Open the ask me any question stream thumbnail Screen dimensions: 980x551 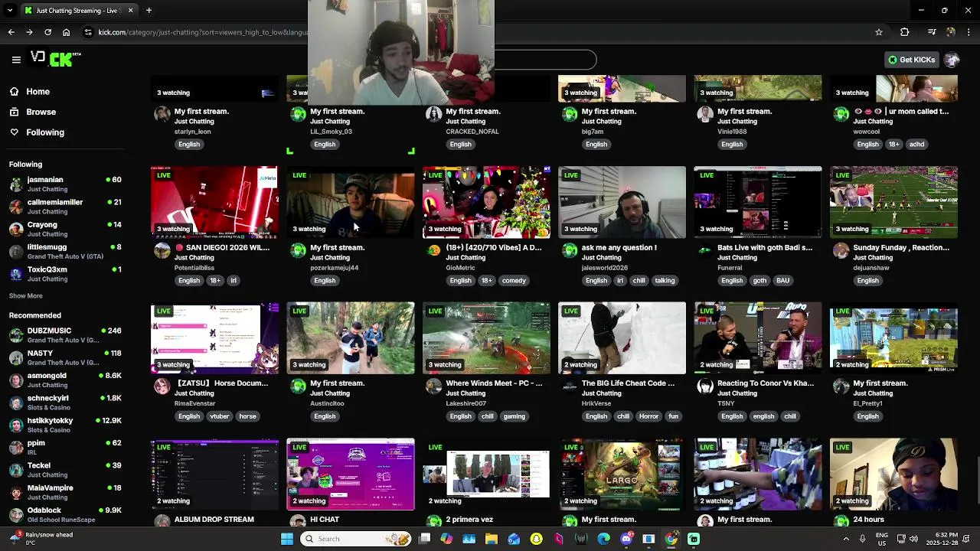(x=622, y=202)
